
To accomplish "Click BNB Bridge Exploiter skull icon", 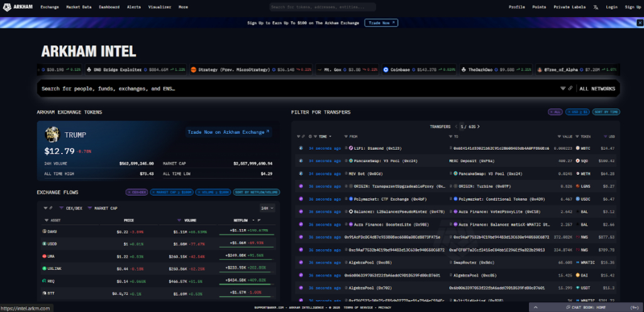I will tap(89, 70).
